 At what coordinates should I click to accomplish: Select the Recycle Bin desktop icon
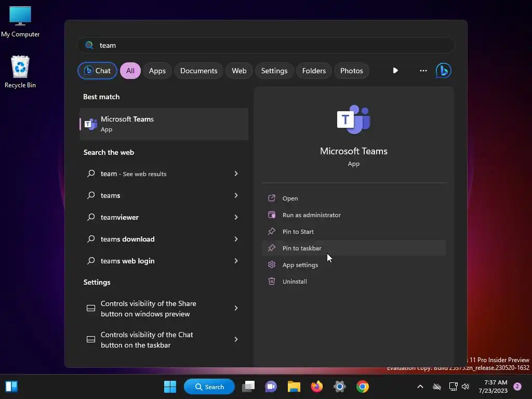click(20, 72)
